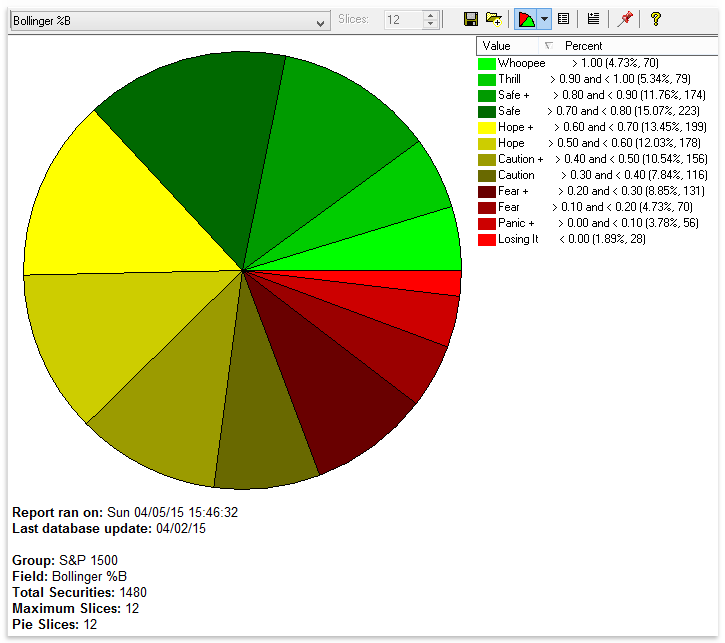Select the 'Whoopee' legend label
The height and width of the screenshot is (643, 725).
522,63
